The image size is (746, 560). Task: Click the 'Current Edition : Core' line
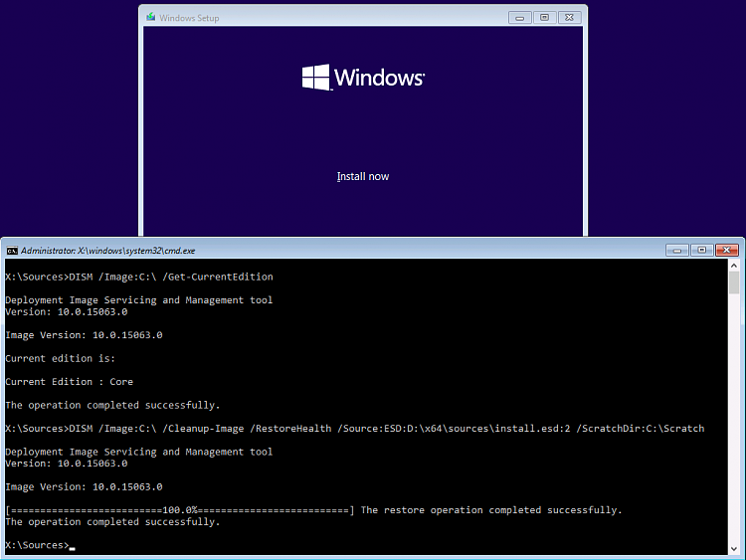pos(69,382)
